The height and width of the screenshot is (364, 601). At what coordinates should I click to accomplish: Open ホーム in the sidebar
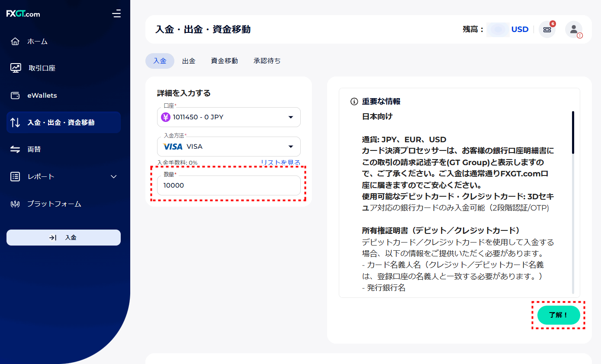pos(64,42)
